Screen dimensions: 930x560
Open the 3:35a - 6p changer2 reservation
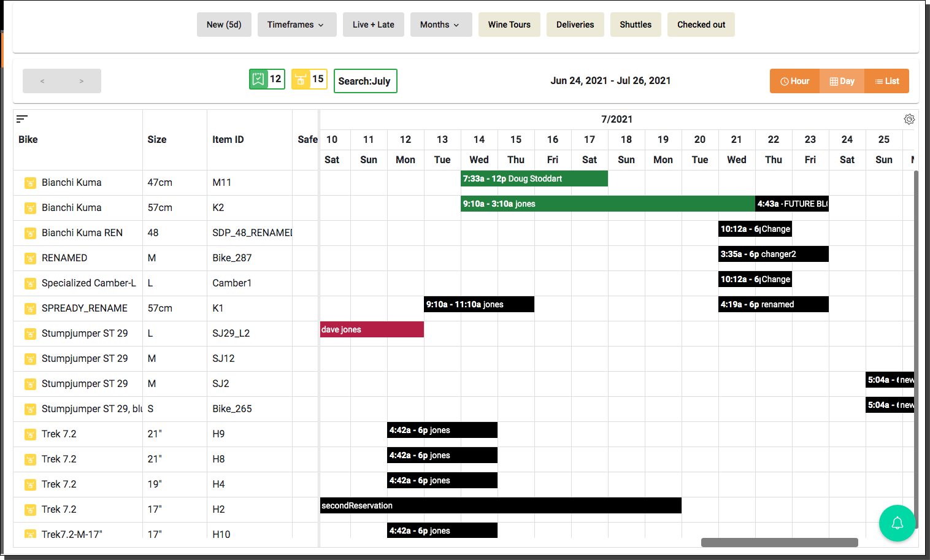(x=774, y=254)
